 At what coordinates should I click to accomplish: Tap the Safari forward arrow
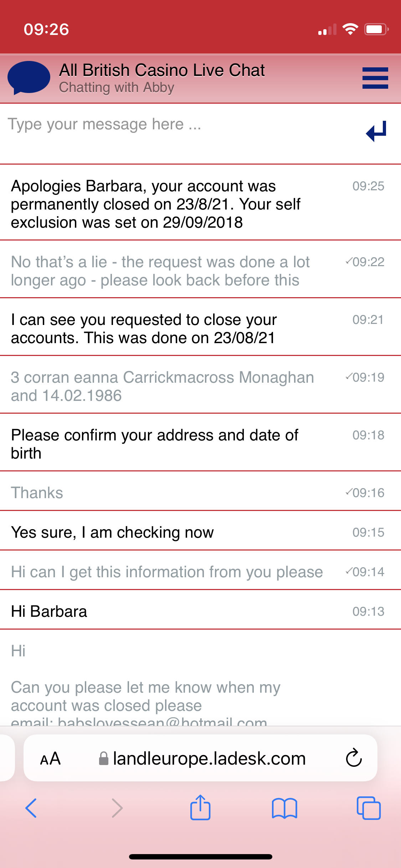[x=117, y=808]
